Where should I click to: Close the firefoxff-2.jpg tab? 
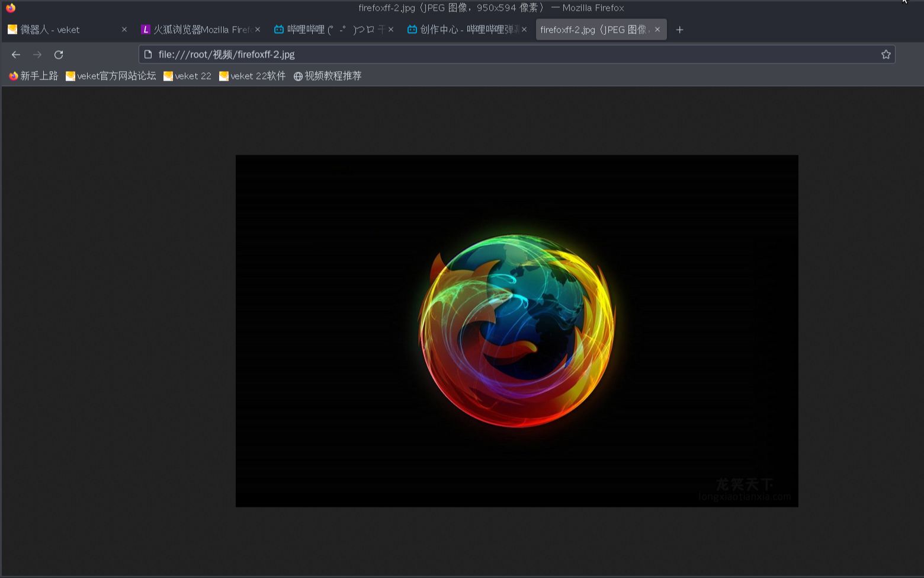tap(657, 30)
